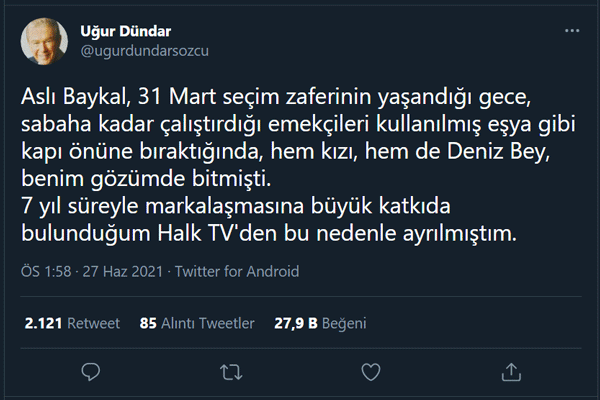
Task: Open the 85 Alıntı Tweetler list
Action: 194,323
